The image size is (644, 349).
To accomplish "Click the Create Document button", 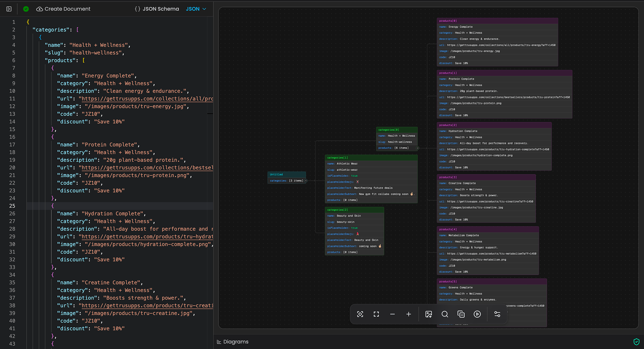I will pos(63,9).
